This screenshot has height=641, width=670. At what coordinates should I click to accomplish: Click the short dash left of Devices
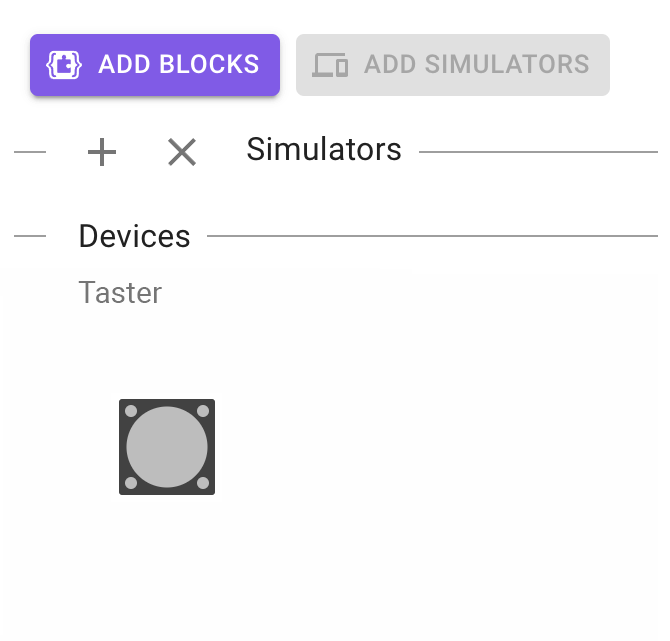[x=30, y=237]
